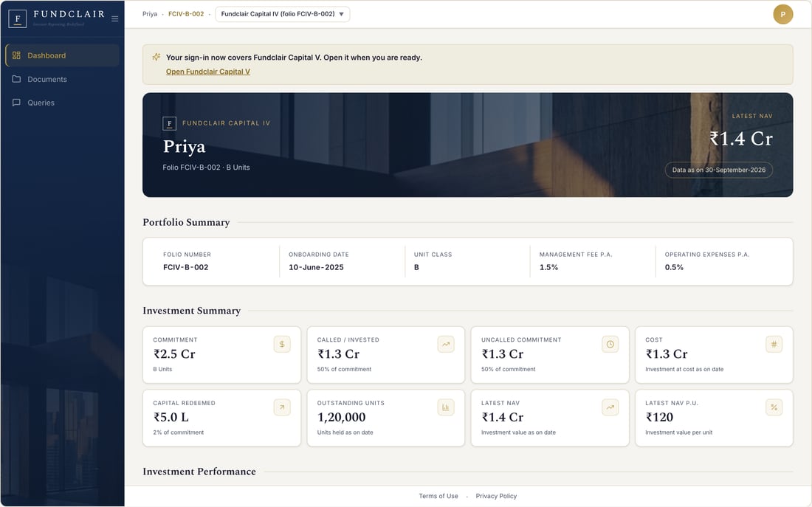Image resolution: width=812 pixels, height=507 pixels.
Task: Click the sparkle icon in the notice banner
Action: coord(156,57)
